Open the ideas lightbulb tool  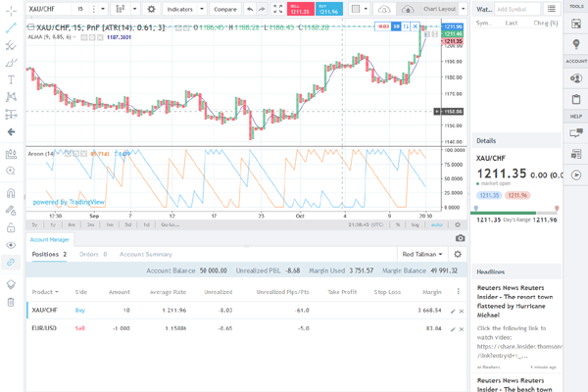point(576,44)
